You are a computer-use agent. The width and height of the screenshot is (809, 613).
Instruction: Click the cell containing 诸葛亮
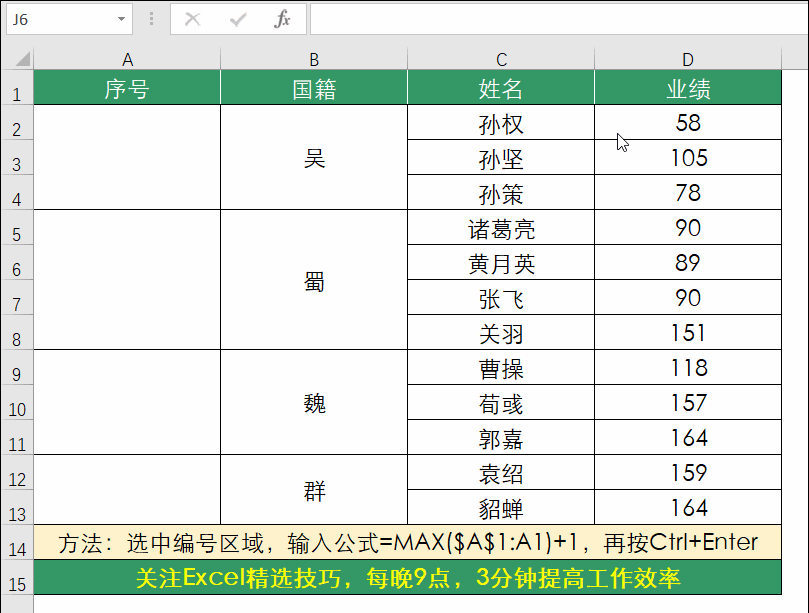click(x=501, y=228)
